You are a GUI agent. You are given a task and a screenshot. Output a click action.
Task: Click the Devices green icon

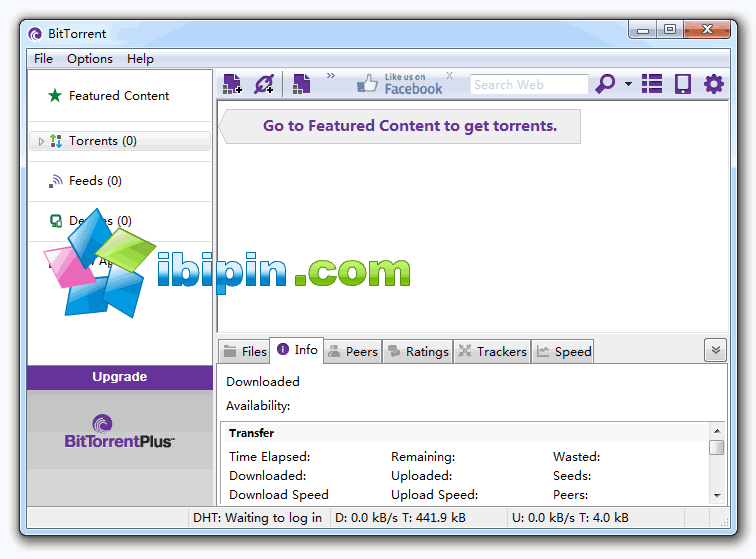tap(56, 221)
